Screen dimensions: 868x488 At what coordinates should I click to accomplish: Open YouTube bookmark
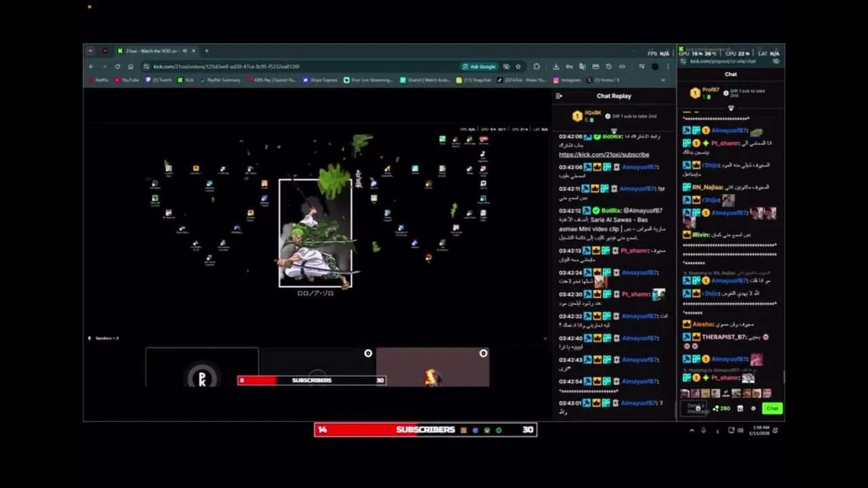(127, 80)
